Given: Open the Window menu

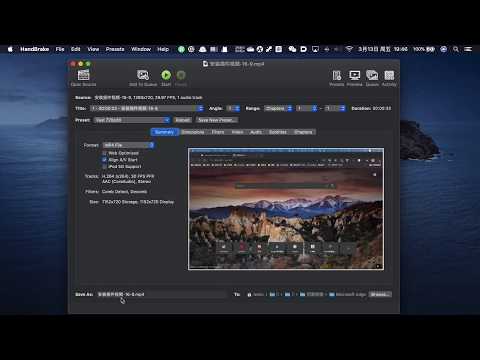Looking at the screenshot, I should [x=141, y=49].
